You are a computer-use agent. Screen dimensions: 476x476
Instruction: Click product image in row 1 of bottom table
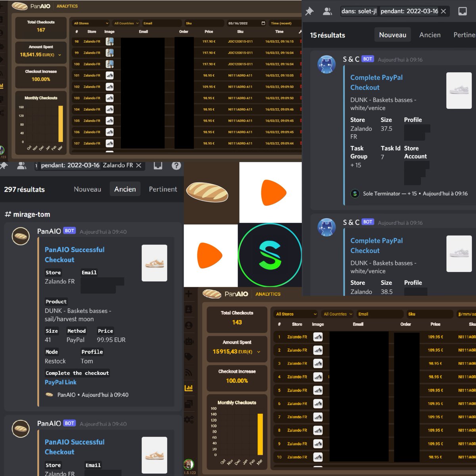[x=318, y=337]
